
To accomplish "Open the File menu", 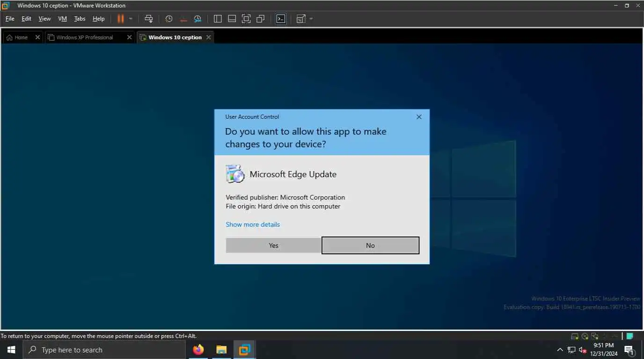I will [x=10, y=19].
